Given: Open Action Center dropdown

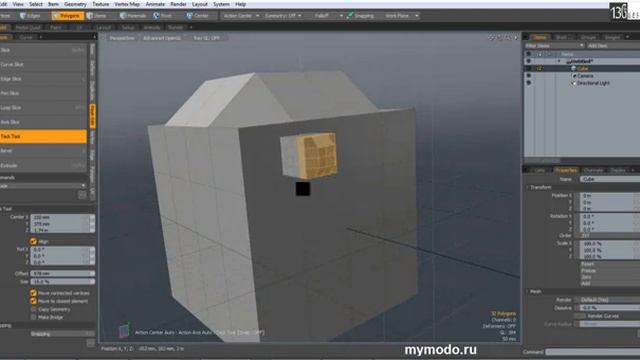Looking at the screenshot, I should [240, 16].
